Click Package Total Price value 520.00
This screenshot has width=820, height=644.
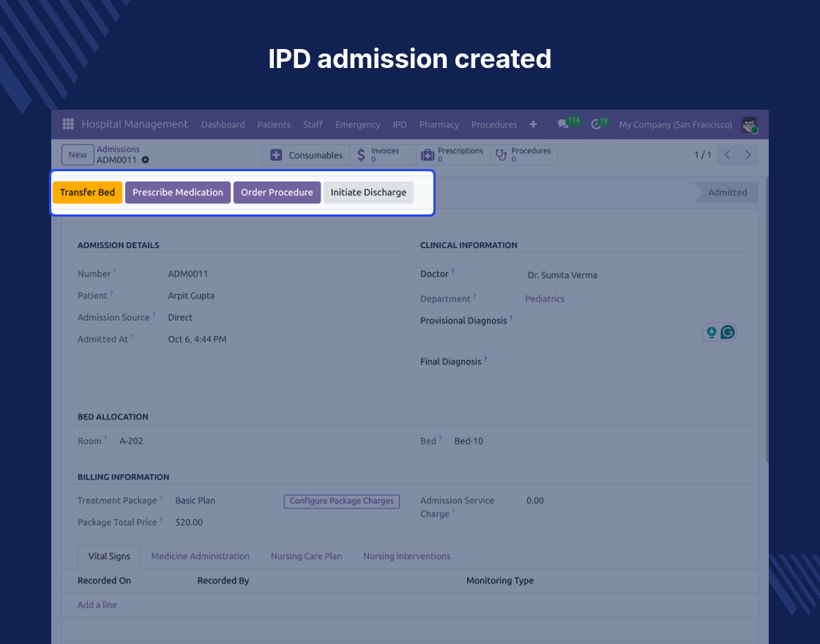(x=189, y=523)
